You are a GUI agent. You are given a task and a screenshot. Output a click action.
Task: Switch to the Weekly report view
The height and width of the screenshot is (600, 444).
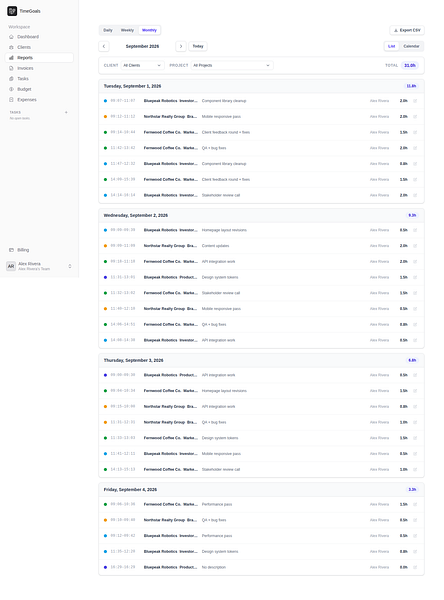click(x=127, y=30)
